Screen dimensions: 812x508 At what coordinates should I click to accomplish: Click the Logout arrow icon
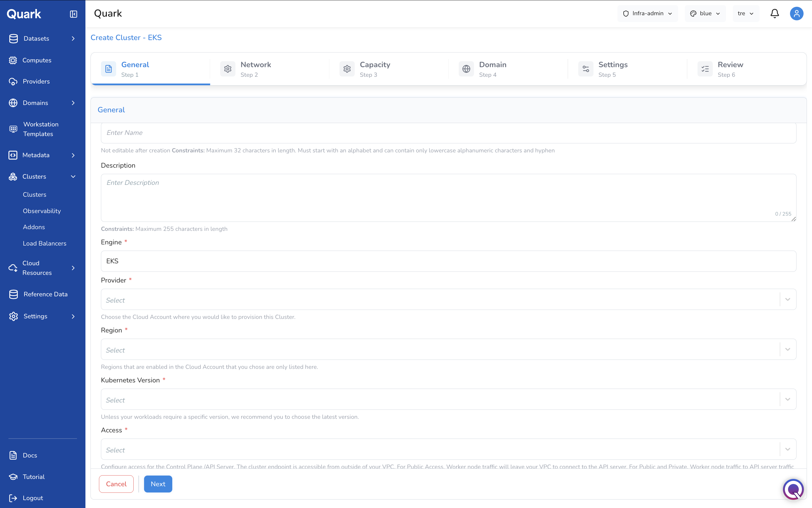click(13, 498)
